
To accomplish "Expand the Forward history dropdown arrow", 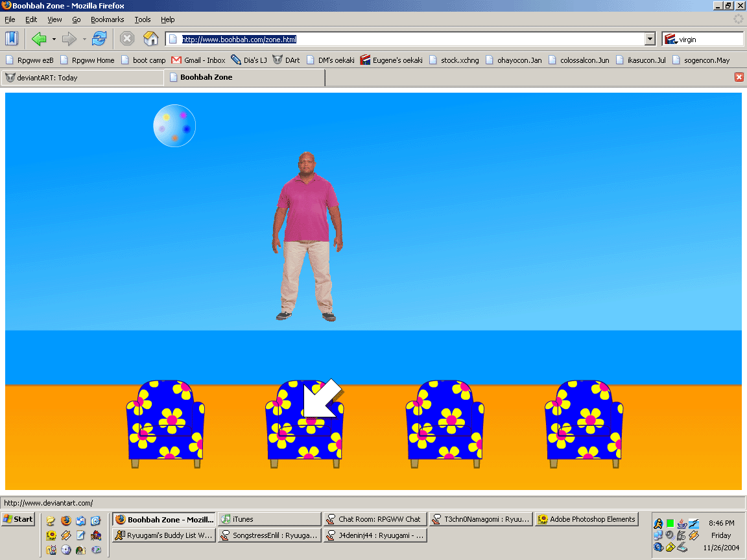I will tap(84, 39).
